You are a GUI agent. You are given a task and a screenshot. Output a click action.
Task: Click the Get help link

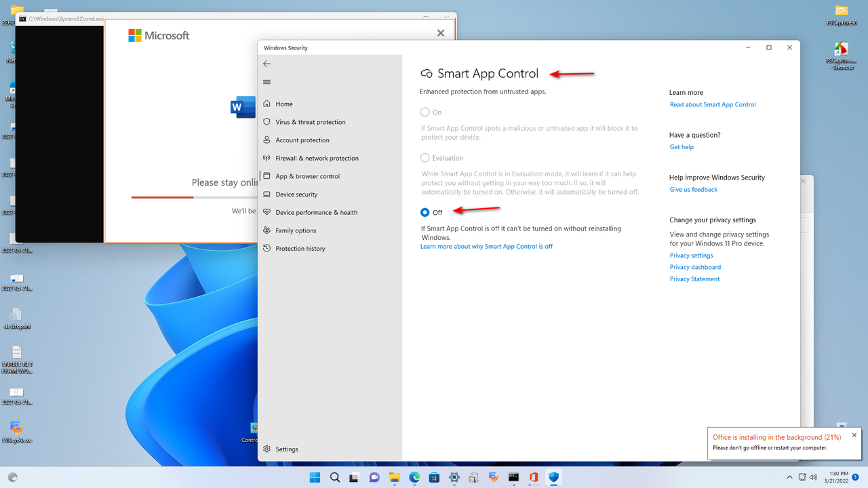point(682,147)
